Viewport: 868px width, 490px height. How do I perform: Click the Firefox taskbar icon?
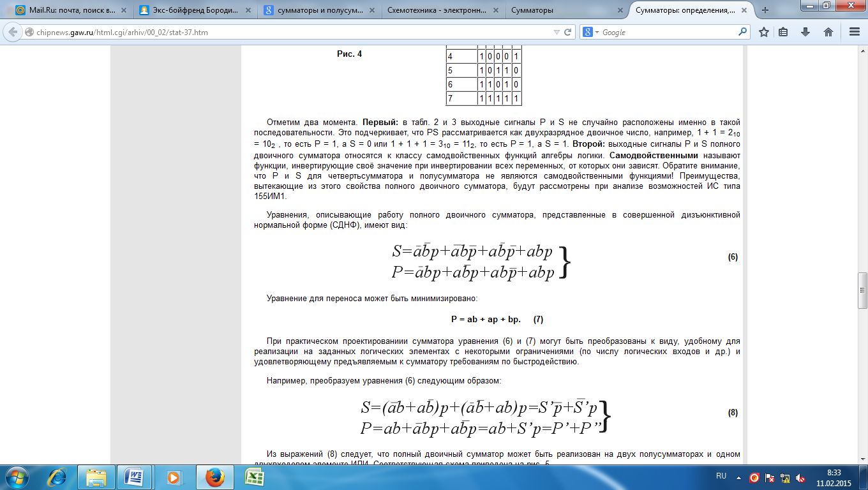click(216, 477)
